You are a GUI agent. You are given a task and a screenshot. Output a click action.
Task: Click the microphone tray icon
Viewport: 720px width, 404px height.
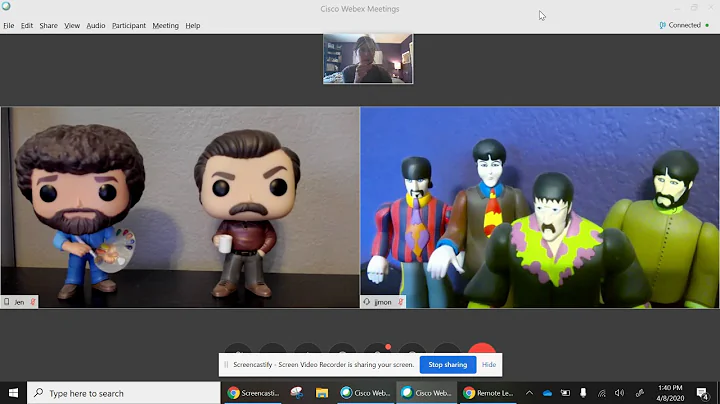pyautogui.click(x=583, y=393)
